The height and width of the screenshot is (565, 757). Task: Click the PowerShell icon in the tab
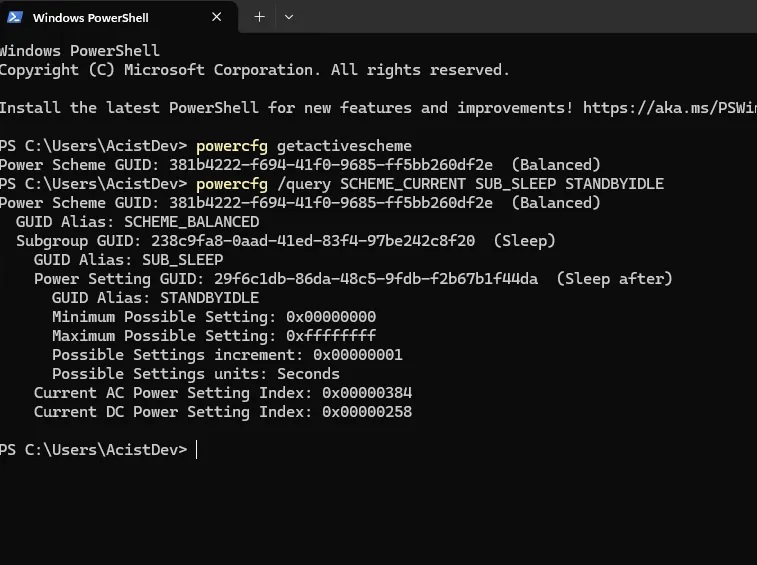(x=14, y=17)
